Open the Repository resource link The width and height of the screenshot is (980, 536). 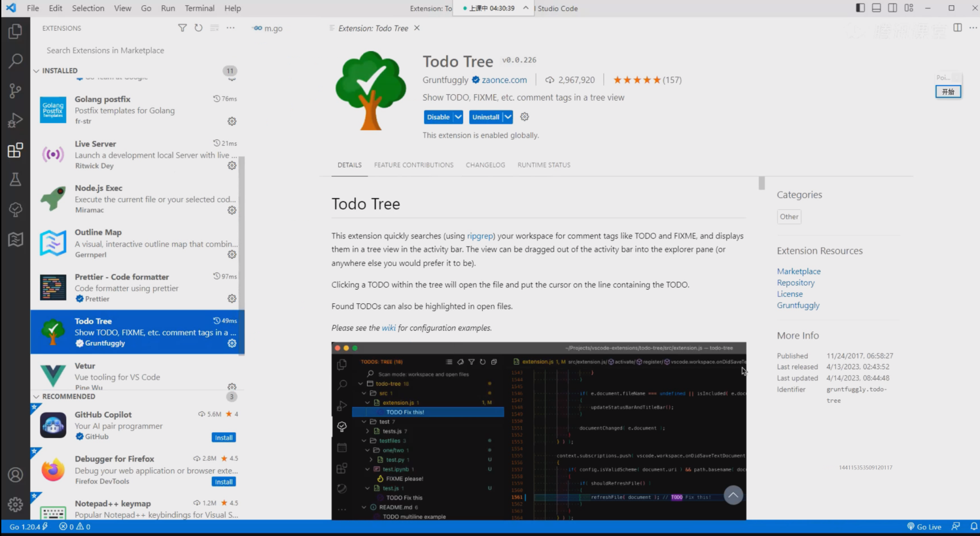click(x=796, y=282)
